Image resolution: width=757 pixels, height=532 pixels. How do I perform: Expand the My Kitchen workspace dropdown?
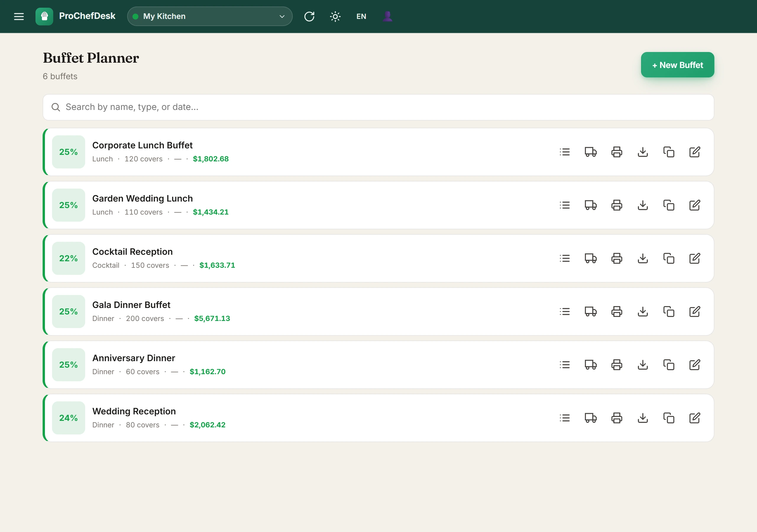pos(210,16)
